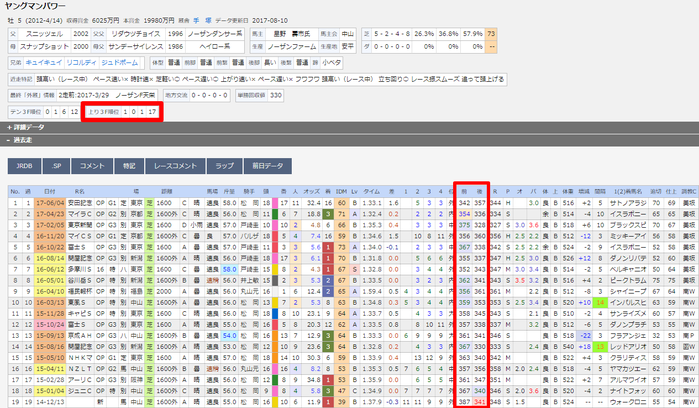699x408 pixels.
Task: Click race name 福島民報杯
Action: click(x=80, y=292)
